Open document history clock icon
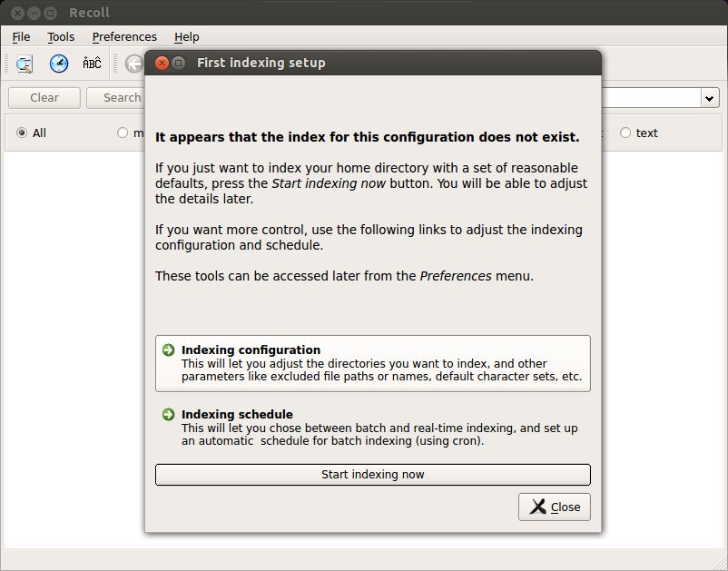 pyautogui.click(x=59, y=64)
